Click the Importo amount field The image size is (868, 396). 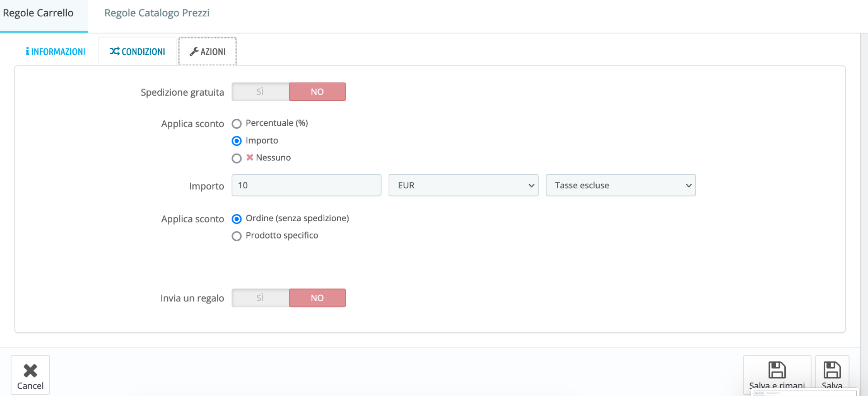point(306,186)
